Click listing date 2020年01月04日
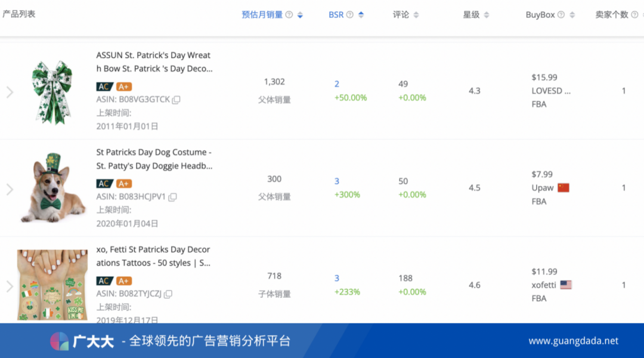The image size is (644, 358). [x=128, y=224]
